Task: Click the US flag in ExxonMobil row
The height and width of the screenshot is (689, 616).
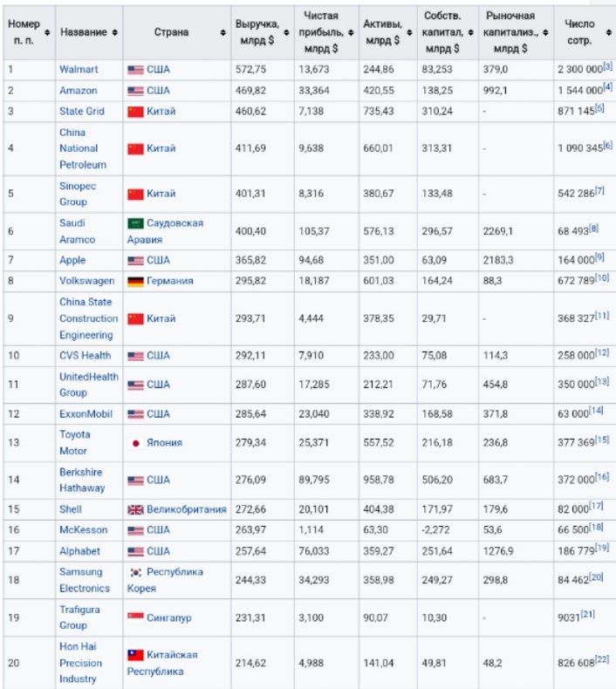Action: (135, 414)
